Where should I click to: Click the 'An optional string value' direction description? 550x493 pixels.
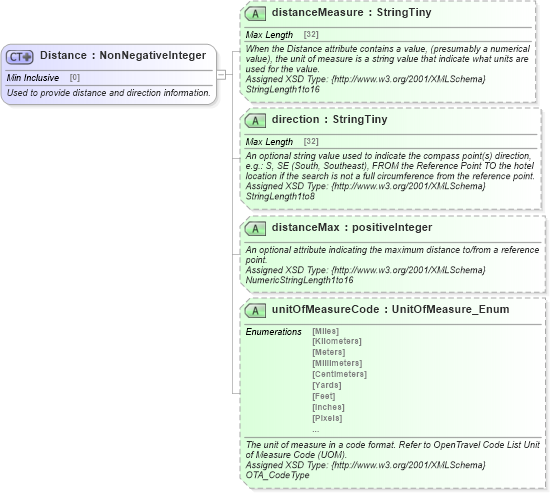point(390,166)
